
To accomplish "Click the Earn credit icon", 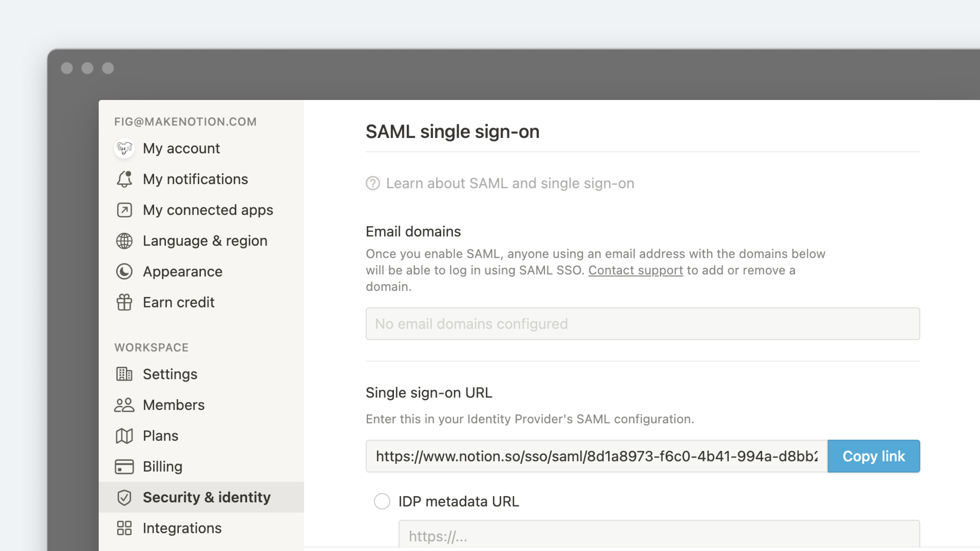I will coord(124,302).
